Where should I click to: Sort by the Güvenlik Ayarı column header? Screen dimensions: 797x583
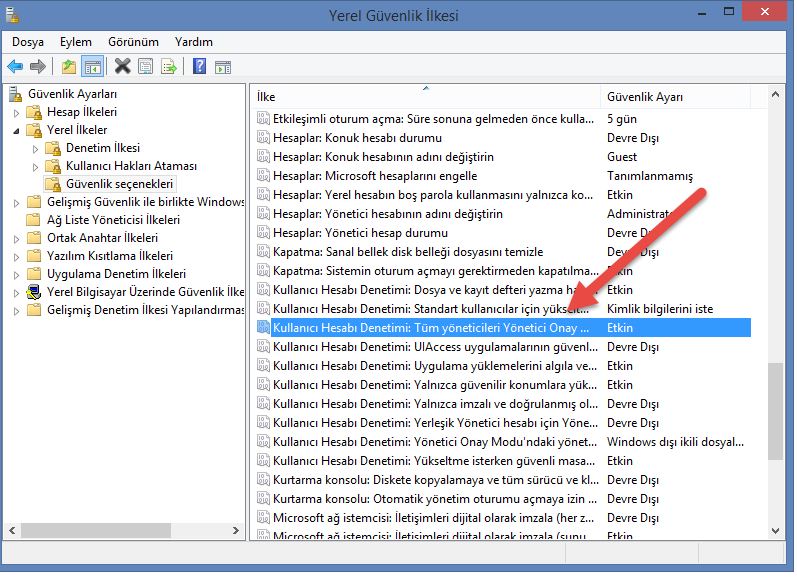coord(675,97)
